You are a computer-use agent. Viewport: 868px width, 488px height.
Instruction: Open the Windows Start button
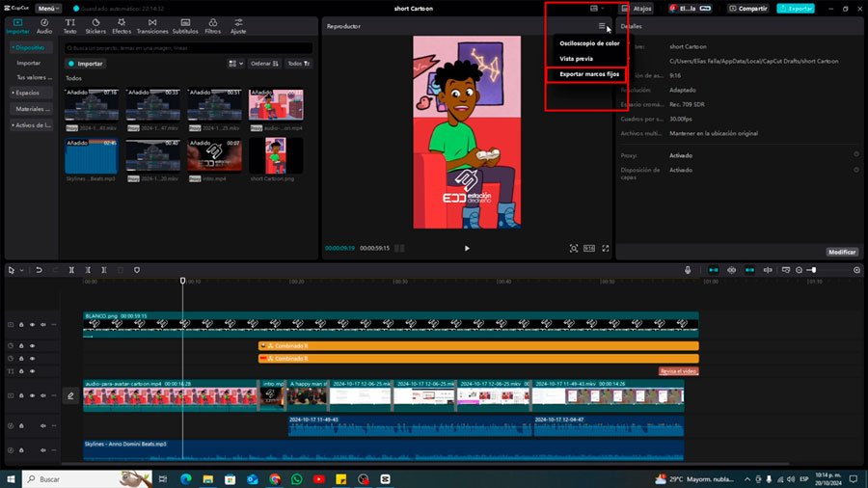tap(11, 479)
